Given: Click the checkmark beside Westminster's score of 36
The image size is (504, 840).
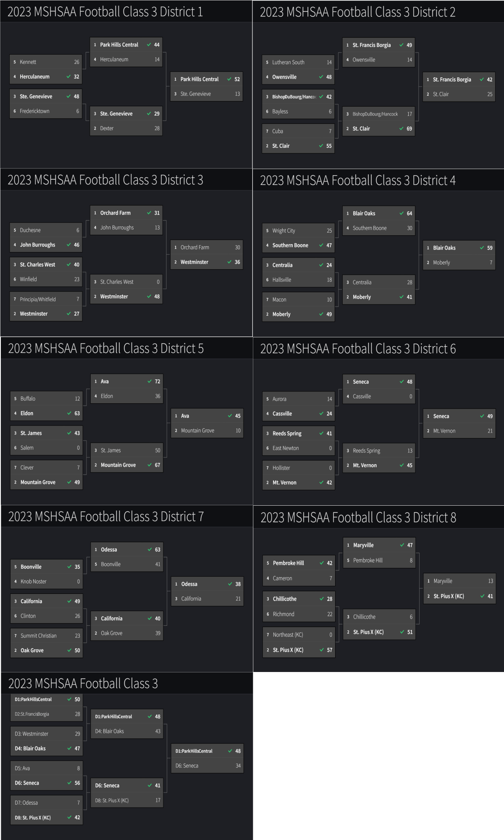Looking at the screenshot, I should (230, 262).
